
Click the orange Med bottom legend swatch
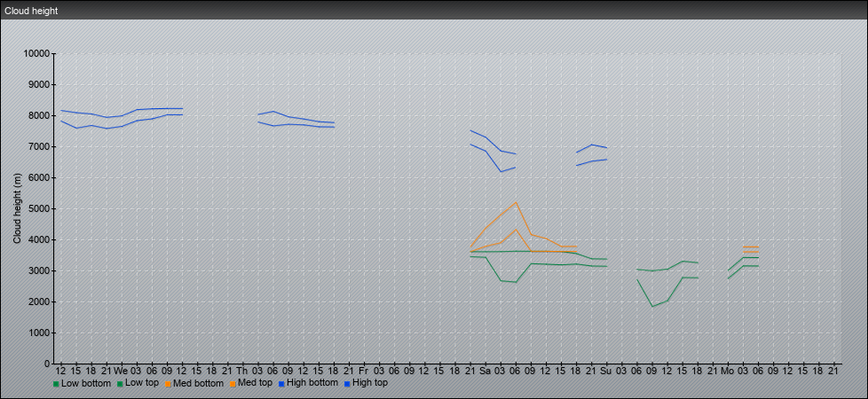pyautogui.click(x=168, y=383)
